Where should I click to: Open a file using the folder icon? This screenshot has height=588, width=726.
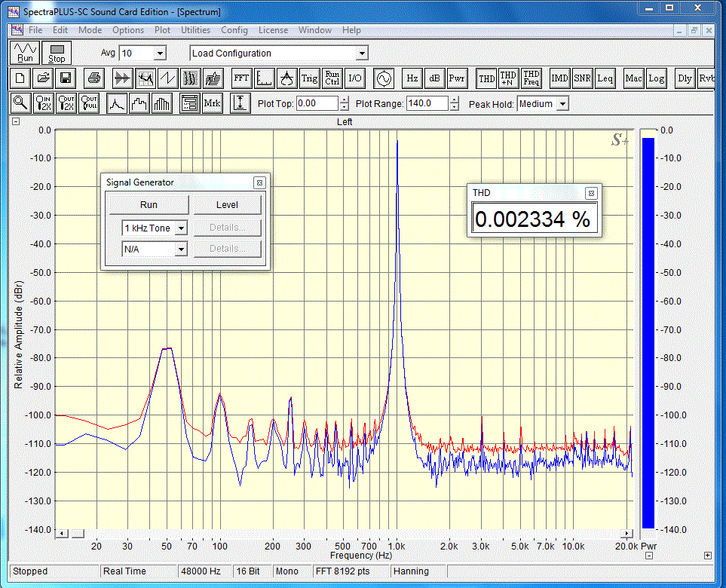click(43, 78)
